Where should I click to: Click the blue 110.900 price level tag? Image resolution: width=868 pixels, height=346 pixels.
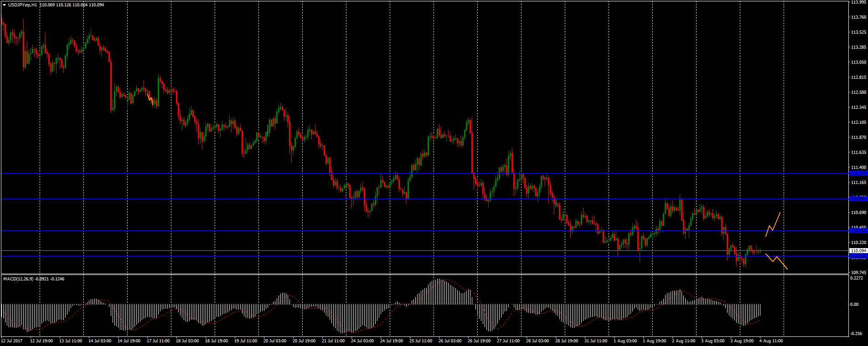point(858,199)
